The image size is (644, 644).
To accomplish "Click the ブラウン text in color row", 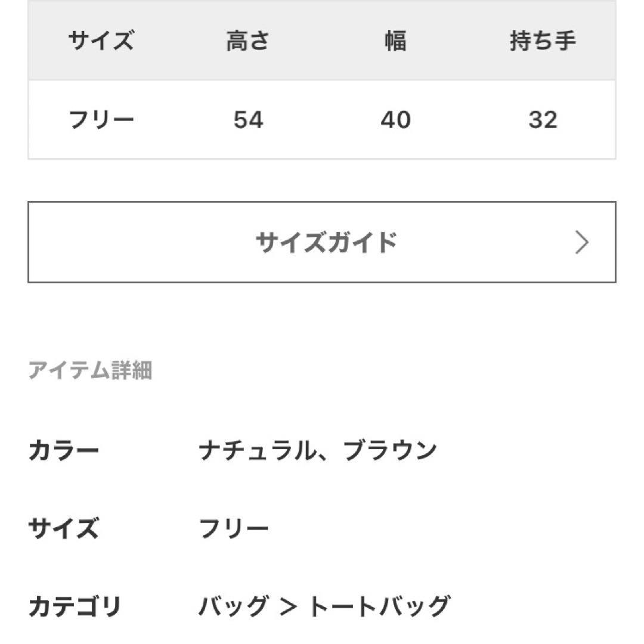I will 391,450.
